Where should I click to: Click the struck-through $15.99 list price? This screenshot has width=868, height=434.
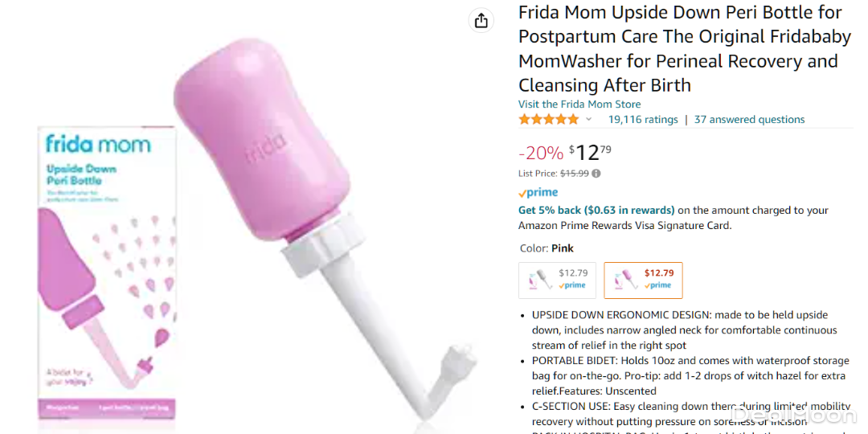(x=574, y=173)
